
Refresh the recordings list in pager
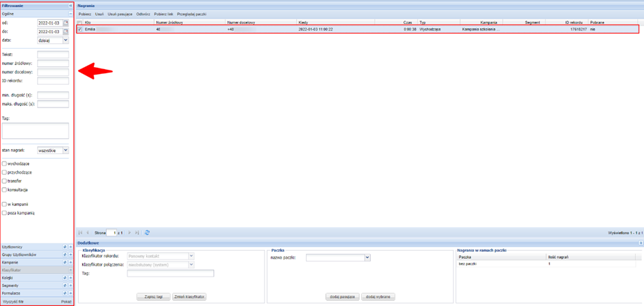pos(147,233)
